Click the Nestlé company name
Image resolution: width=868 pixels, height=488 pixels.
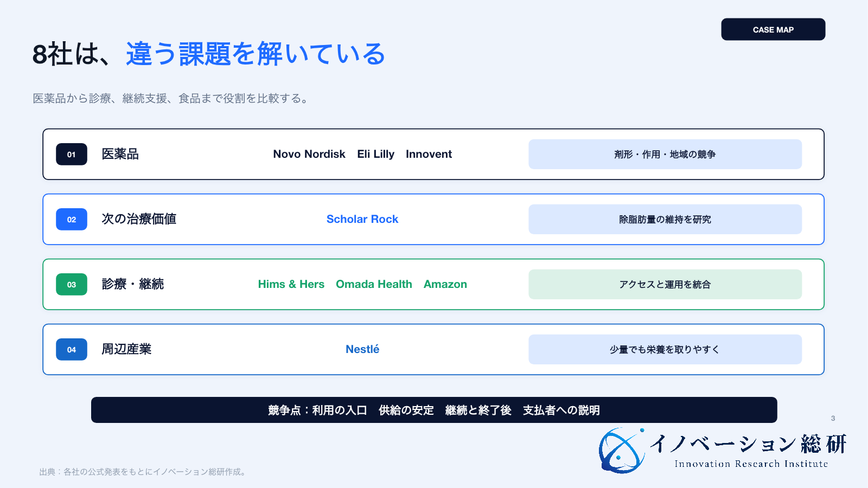coord(362,349)
